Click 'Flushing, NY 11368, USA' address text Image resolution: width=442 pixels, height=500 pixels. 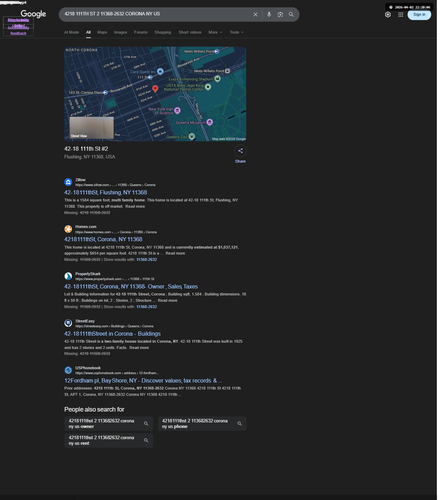[x=90, y=157]
